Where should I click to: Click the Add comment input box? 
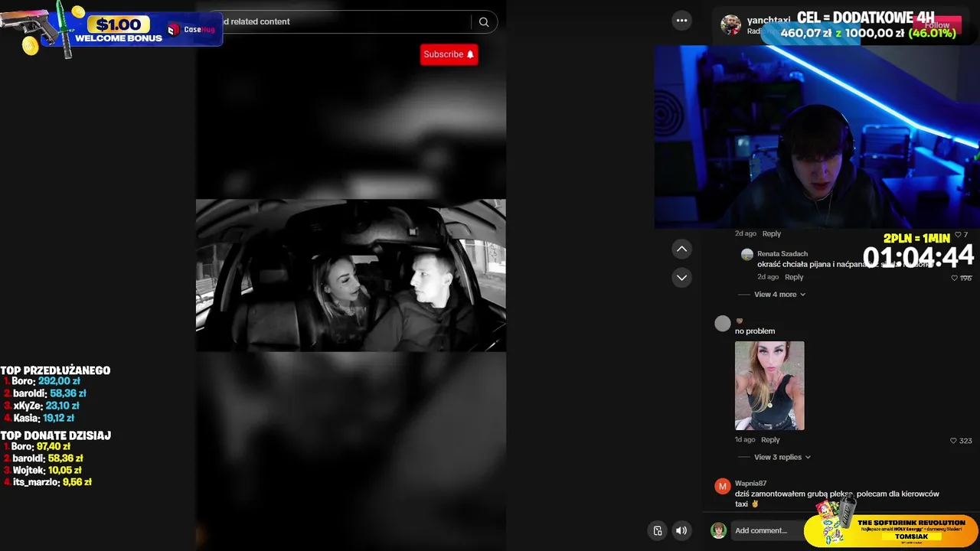tap(768, 530)
